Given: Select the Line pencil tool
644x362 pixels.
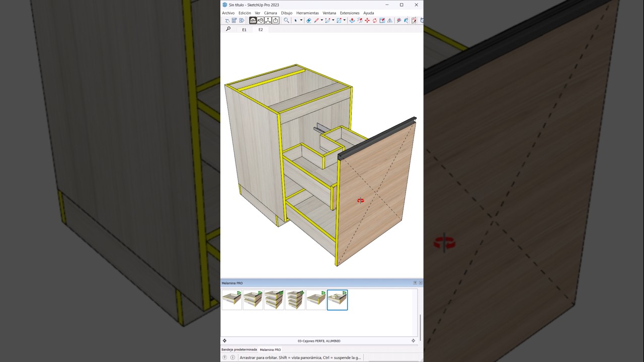Looking at the screenshot, I should click(x=316, y=21).
